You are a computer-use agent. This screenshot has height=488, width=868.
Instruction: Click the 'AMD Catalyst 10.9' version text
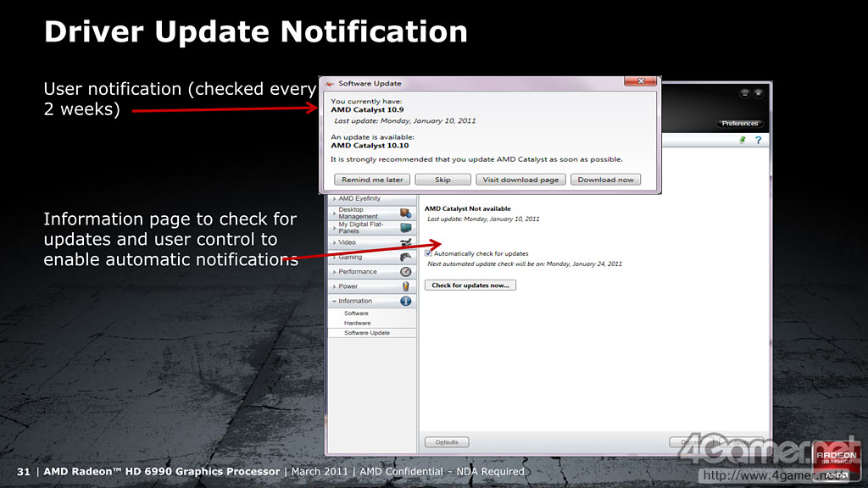pos(367,109)
